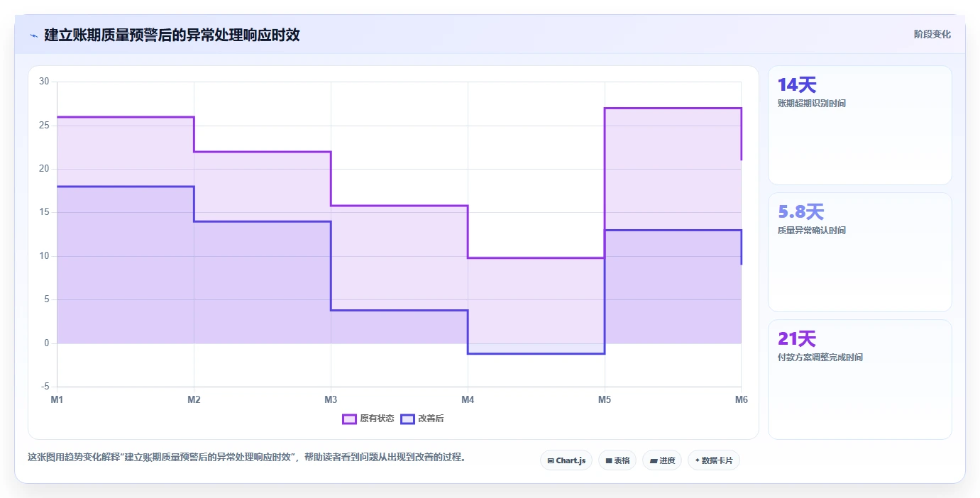Click the chart description text below the chart
The height and width of the screenshot is (498, 980).
(x=248, y=457)
